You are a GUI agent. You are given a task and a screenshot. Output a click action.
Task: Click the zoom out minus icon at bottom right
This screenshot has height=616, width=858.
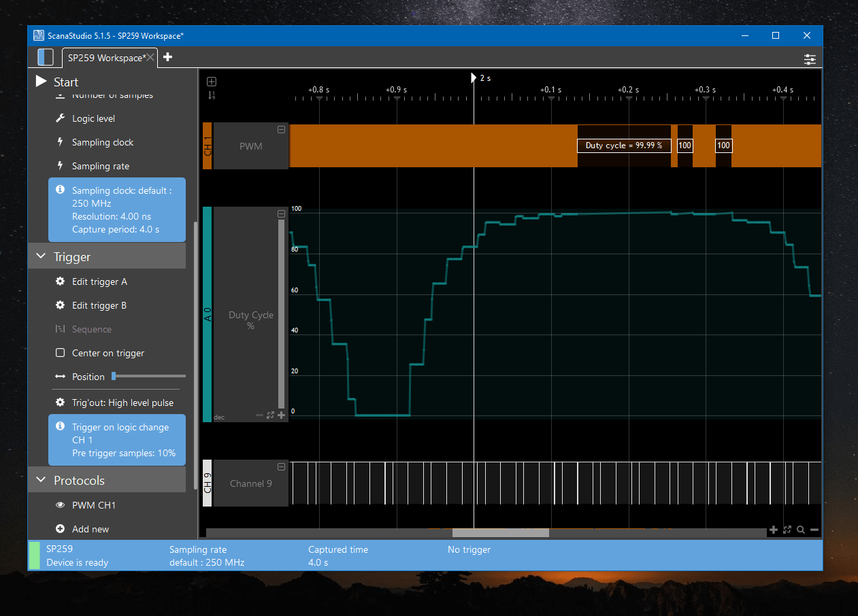coord(814,530)
